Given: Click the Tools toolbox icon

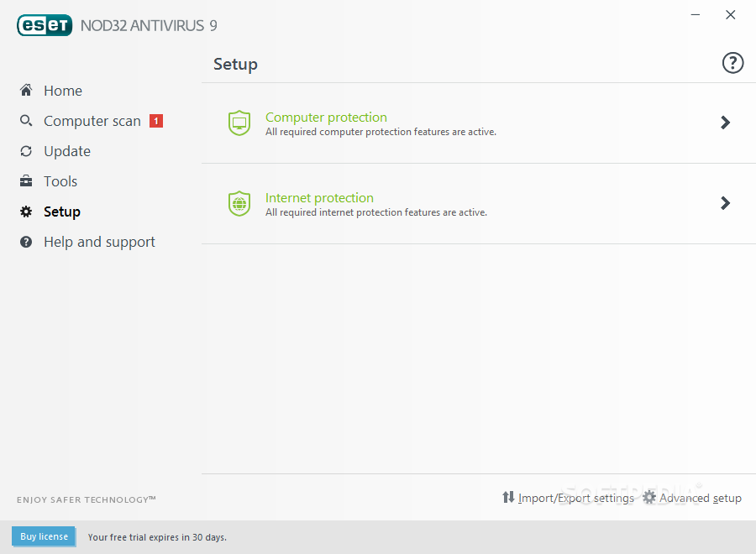Looking at the screenshot, I should tap(26, 181).
